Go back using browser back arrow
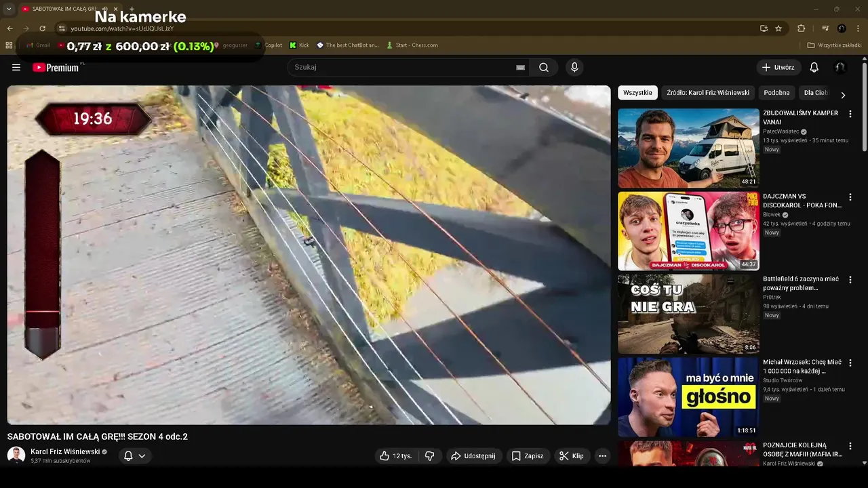The image size is (868, 488). click(x=10, y=28)
